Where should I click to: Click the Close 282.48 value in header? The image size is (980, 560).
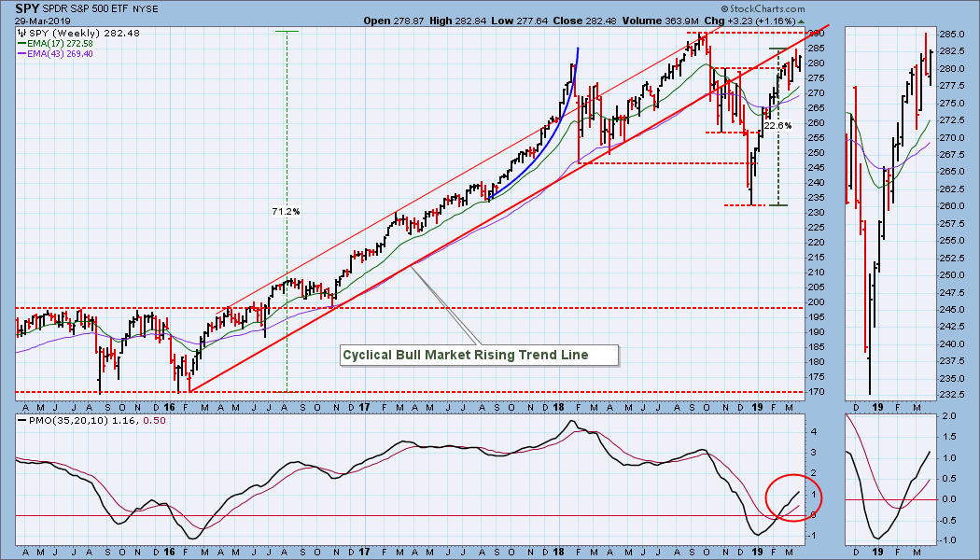pos(585,21)
